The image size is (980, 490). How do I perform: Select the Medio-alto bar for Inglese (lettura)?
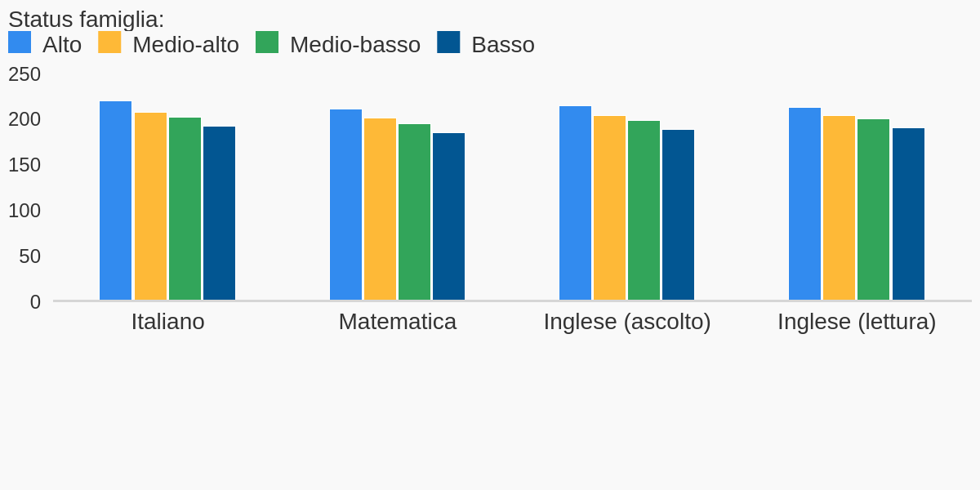(x=839, y=208)
